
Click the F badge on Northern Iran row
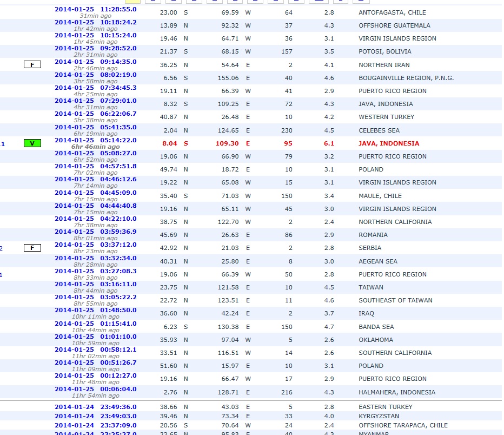click(x=32, y=65)
